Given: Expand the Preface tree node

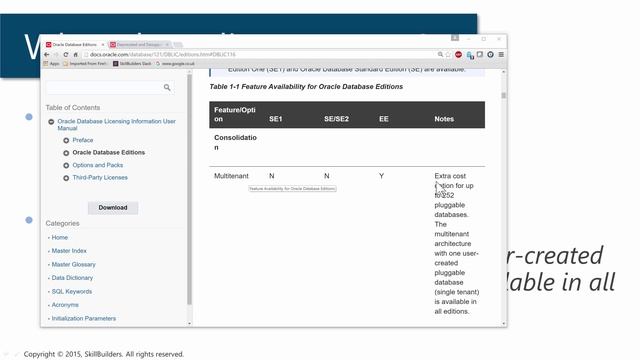Looking at the screenshot, I should 66,140.
